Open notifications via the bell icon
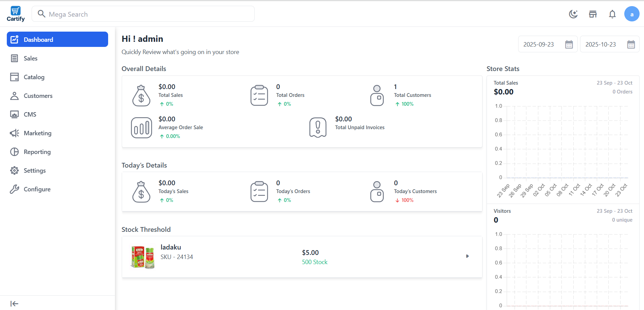 (612, 14)
